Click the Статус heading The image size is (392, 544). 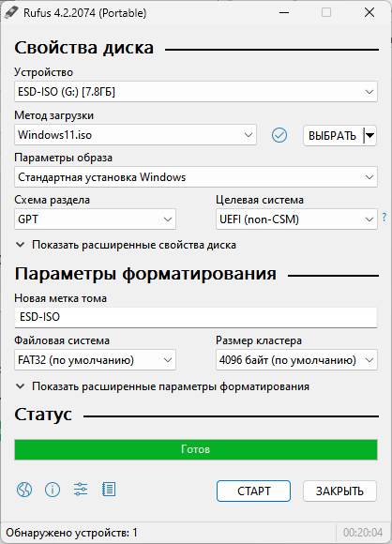[x=43, y=415]
